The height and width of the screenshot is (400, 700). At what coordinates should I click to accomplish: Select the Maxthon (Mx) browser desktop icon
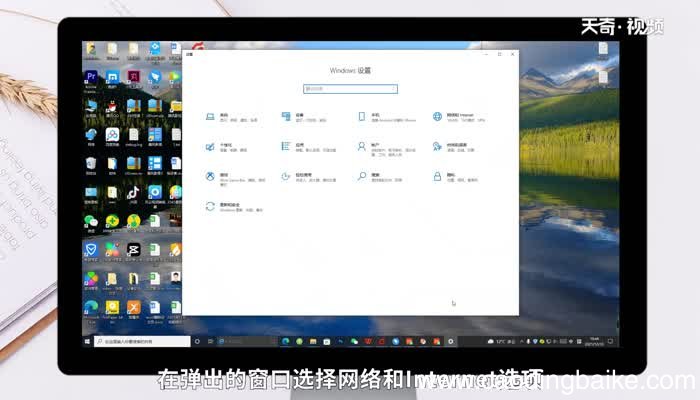coord(112,79)
